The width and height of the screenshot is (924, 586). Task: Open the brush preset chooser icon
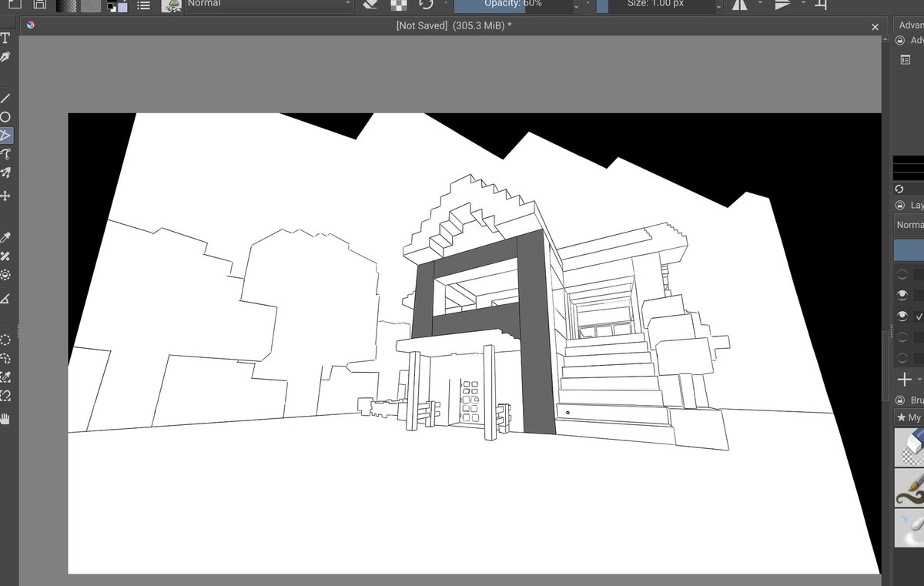click(x=171, y=5)
